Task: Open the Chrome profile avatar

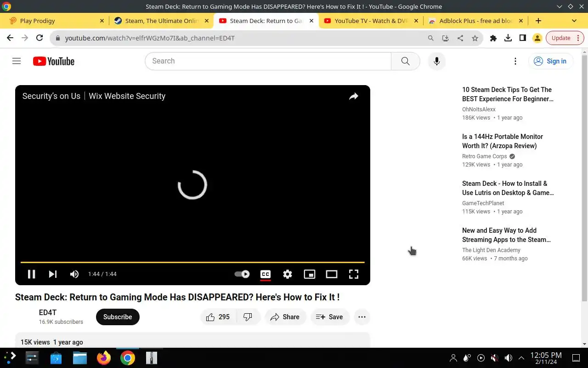Action: pos(537,38)
